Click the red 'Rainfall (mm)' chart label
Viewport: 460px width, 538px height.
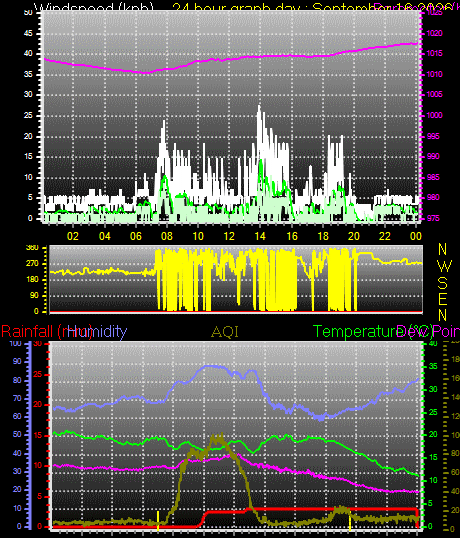[47, 332]
